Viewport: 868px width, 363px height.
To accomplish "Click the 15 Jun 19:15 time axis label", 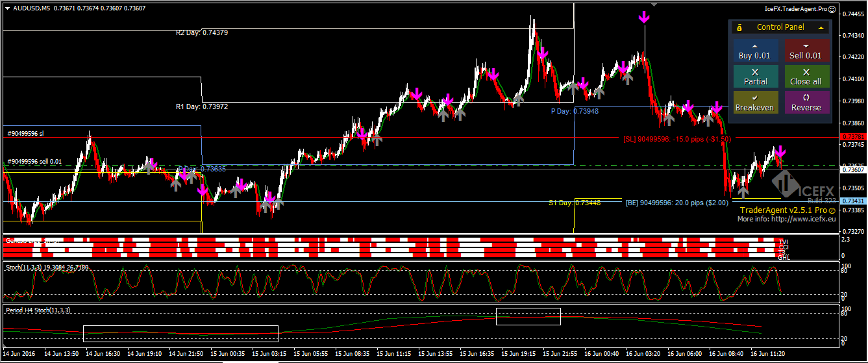I will point(517,355).
